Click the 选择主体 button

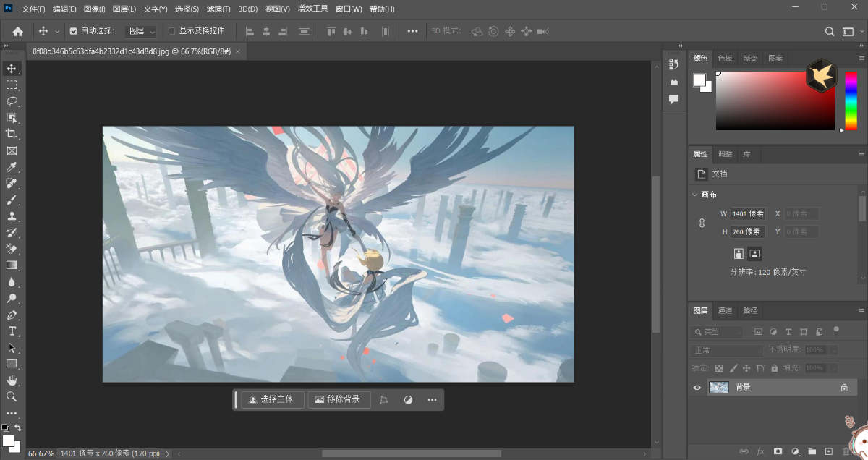[272, 399]
